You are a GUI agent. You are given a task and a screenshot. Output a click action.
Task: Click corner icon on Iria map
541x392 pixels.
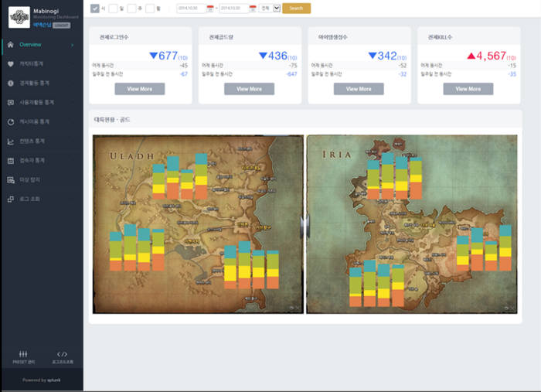click(x=509, y=308)
